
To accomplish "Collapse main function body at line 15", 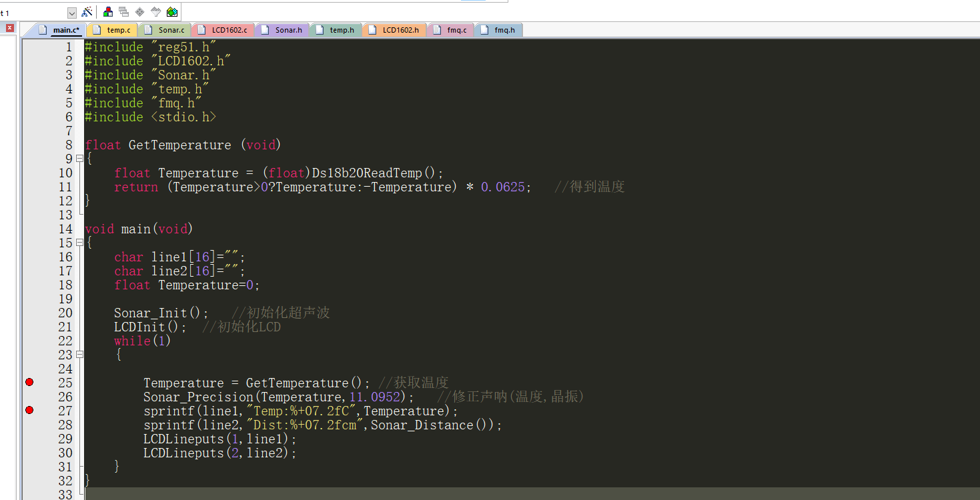I will 79,243.
